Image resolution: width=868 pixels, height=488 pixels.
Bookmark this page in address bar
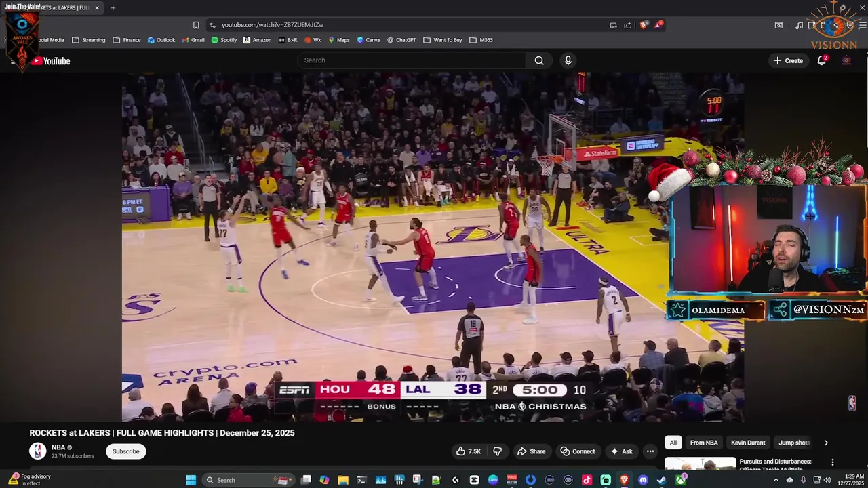pyautogui.click(x=196, y=25)
